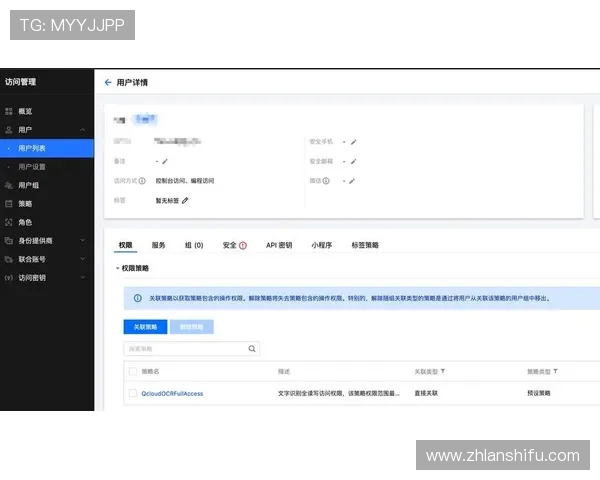Select 用户列表 in the sidebar
Image resolution: width=600 pixels, height=480 pixels.
tap(47, 148)
